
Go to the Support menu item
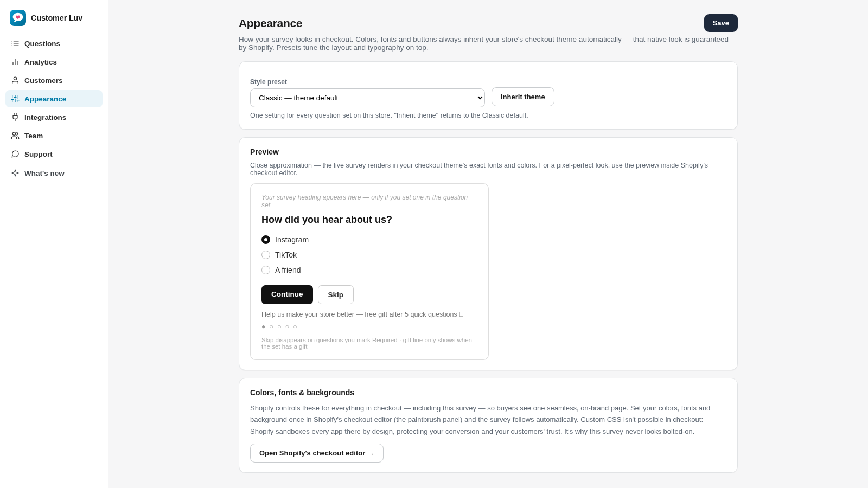point(54,154)
